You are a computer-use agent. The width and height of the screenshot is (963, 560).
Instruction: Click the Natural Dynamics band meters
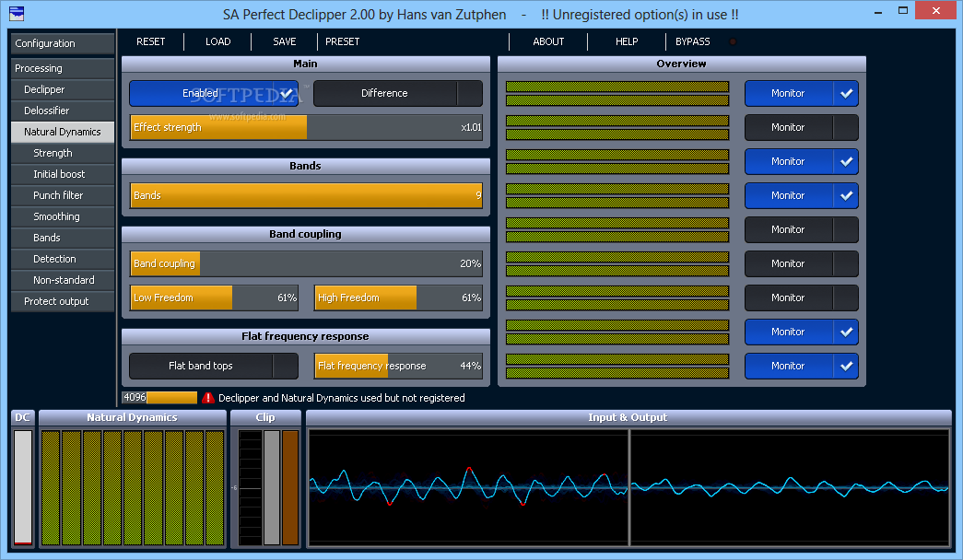click(133, 487)
